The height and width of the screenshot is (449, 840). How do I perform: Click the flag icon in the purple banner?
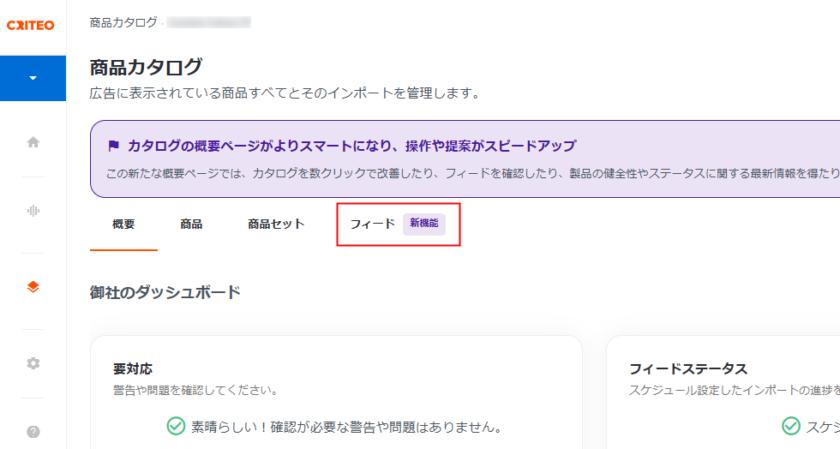point(113,146)
